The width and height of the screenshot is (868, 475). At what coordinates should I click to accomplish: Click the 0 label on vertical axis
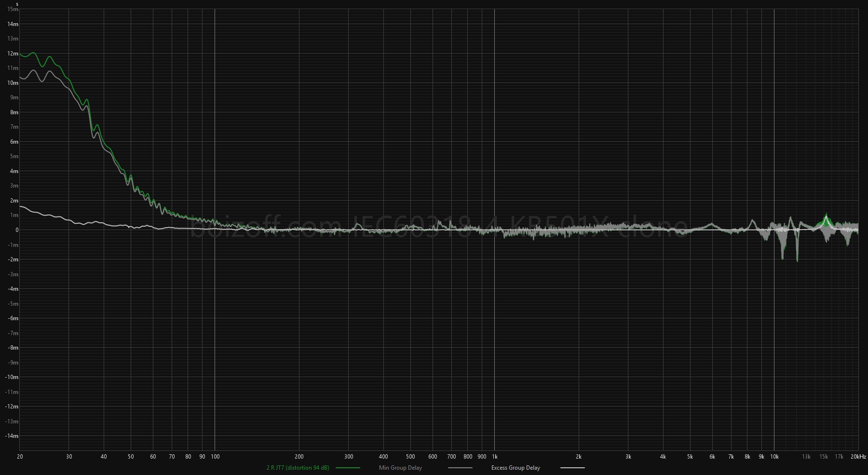pyautogui.click(x=16, y=230)
